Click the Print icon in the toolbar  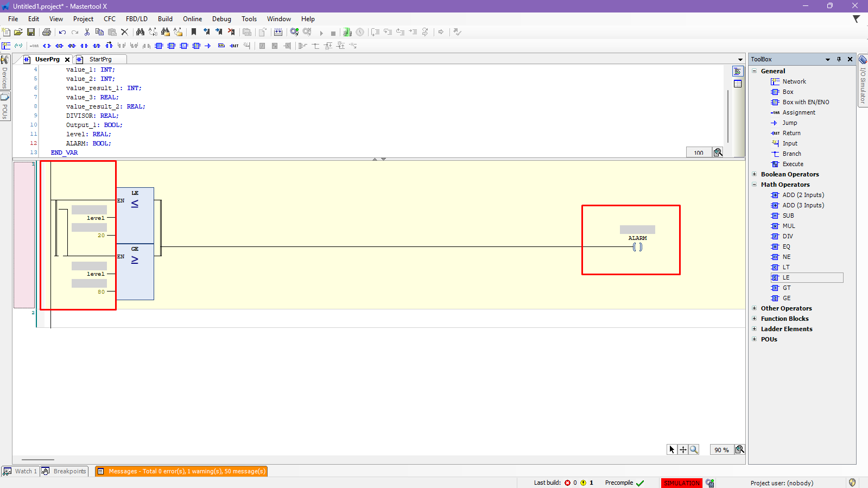47,32
